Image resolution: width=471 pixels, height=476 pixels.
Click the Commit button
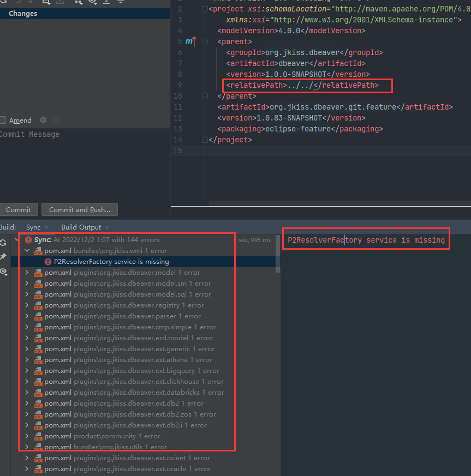19,209
